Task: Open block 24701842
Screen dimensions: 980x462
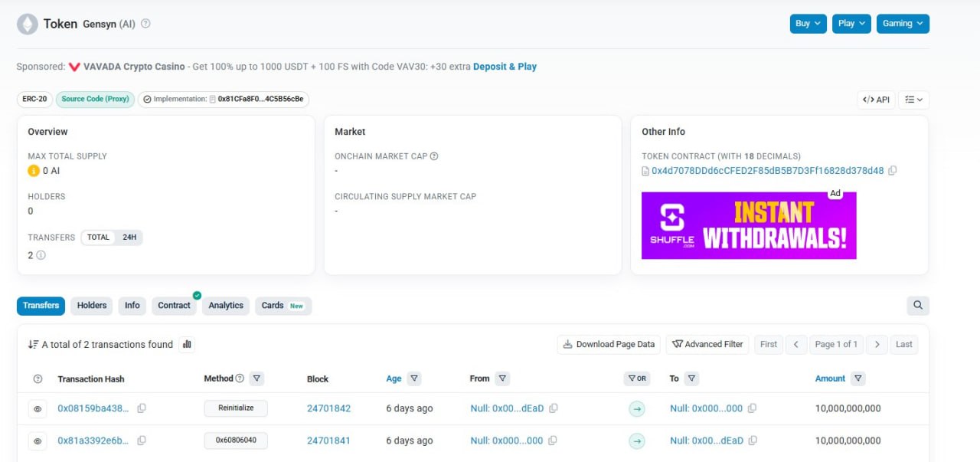Action: pyautogui.click(x=328, y=408)
